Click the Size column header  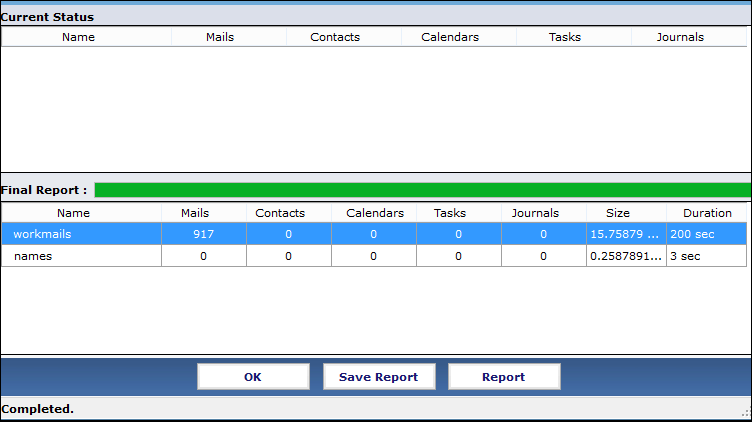pos(626,213)
